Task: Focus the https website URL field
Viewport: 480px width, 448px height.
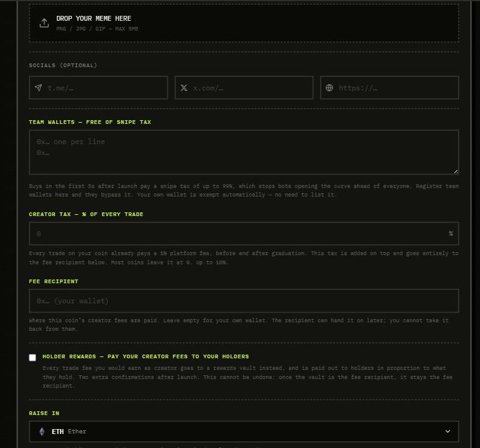Action: pyautogui.click(x=390, y=88)
